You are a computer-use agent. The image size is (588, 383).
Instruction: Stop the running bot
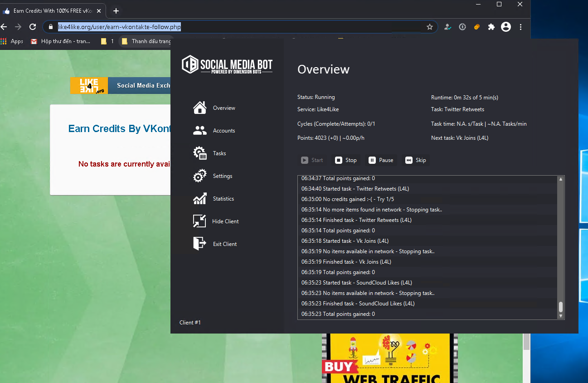(346, 160)
